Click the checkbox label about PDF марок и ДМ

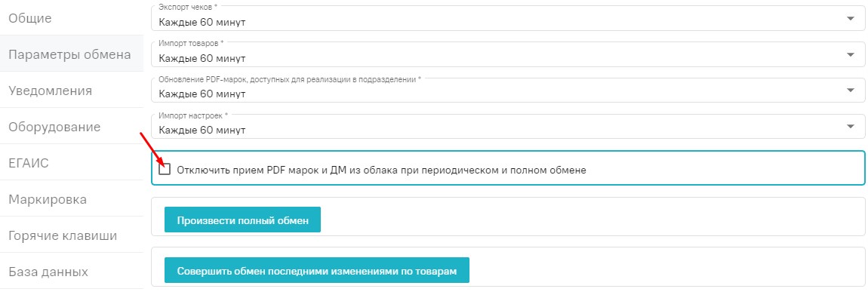(381, 171)
